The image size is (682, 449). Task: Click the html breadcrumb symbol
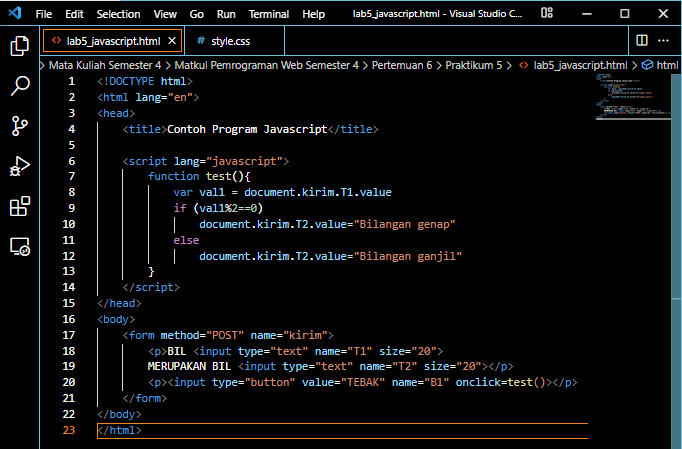[667, 65]
